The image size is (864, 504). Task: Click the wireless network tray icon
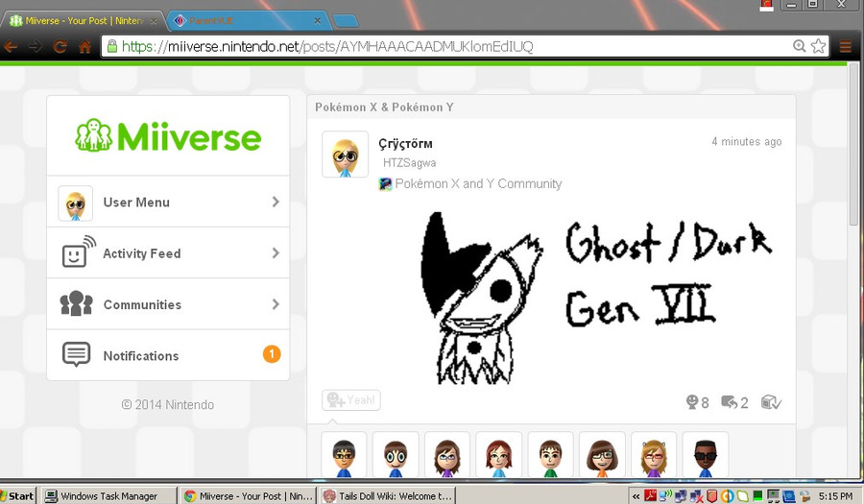[665, 495]
